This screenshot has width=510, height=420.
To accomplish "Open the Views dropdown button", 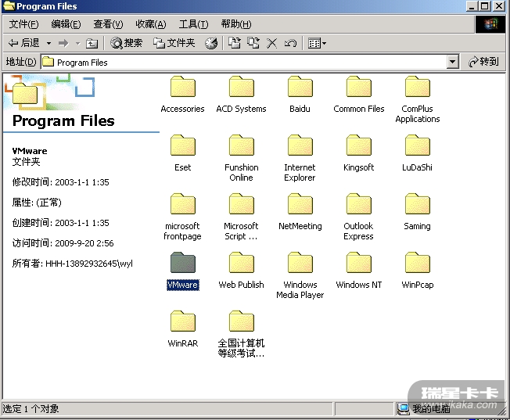I will (317, 43).
